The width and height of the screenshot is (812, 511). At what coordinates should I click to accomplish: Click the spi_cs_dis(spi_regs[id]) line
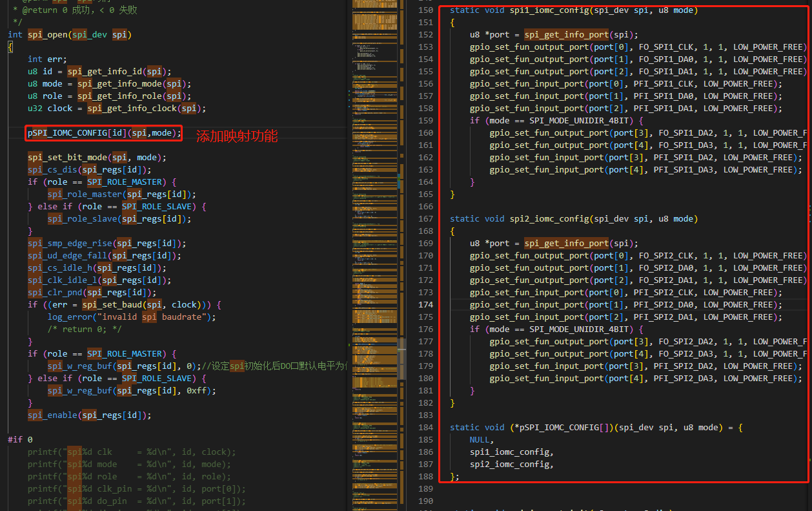pos(90,170)
